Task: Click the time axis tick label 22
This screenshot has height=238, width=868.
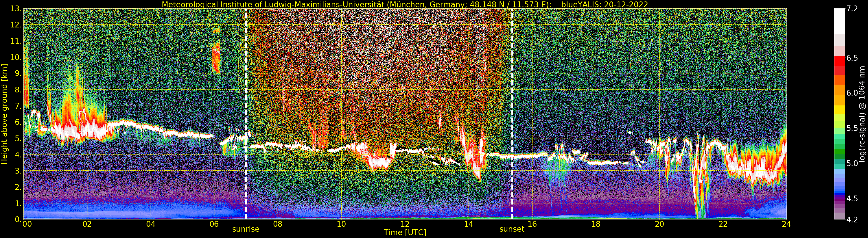Action: coord(723,224)
